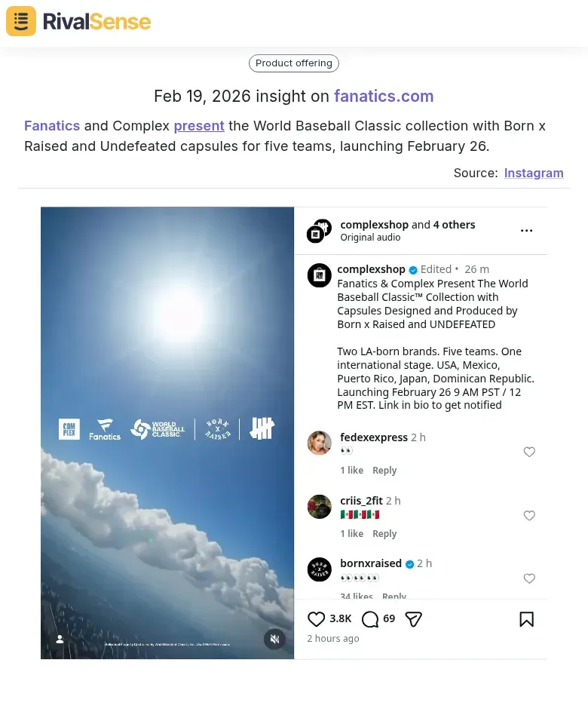Share the post with the paper plane icon

[413, 619]
